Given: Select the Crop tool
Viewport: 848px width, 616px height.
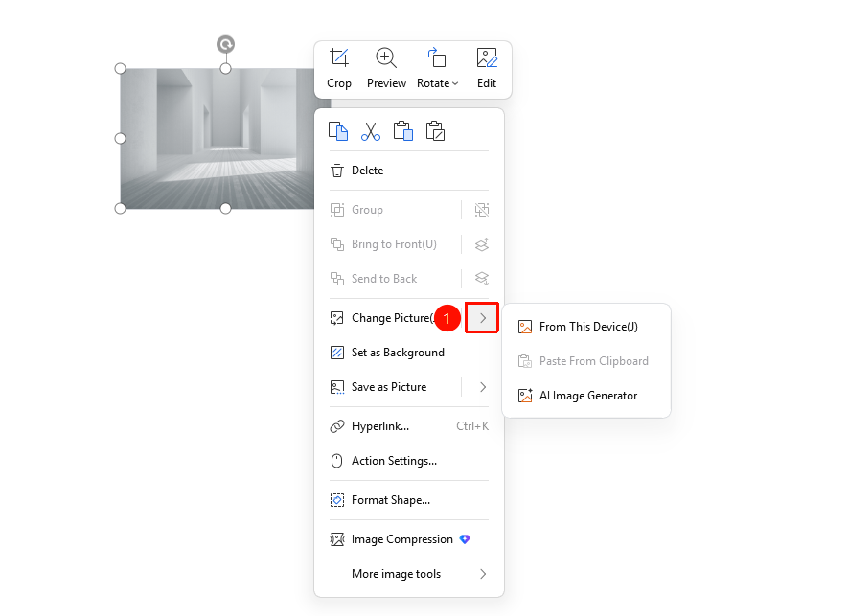Looking at the screenshot, I should click(339, 69).
